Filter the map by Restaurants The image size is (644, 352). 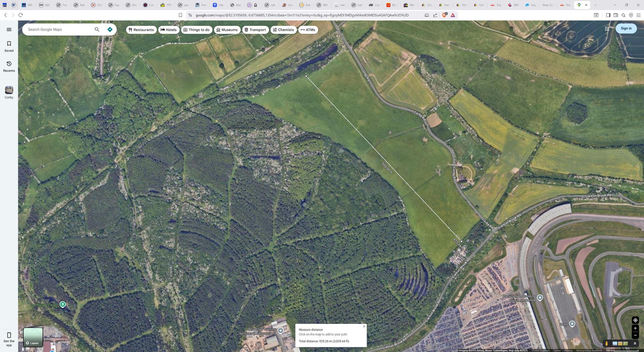(141, 30)
